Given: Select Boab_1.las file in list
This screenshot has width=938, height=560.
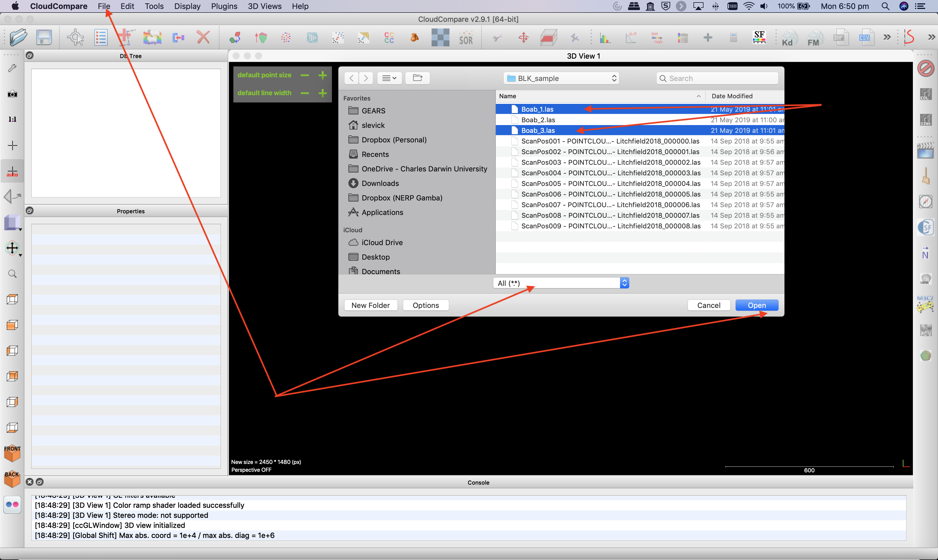Looking at the screenshot, I should pos(538,109).
